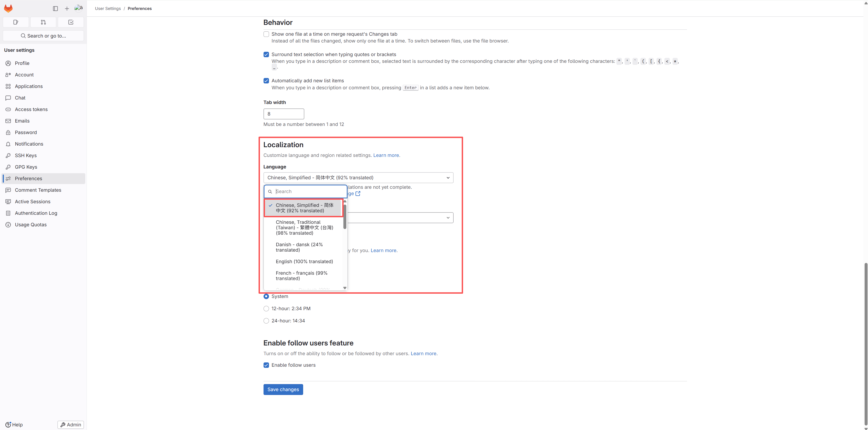Enable Show one file at a time checkbox
The height and width of the screenshot is (430, 868).
point(266,34)
